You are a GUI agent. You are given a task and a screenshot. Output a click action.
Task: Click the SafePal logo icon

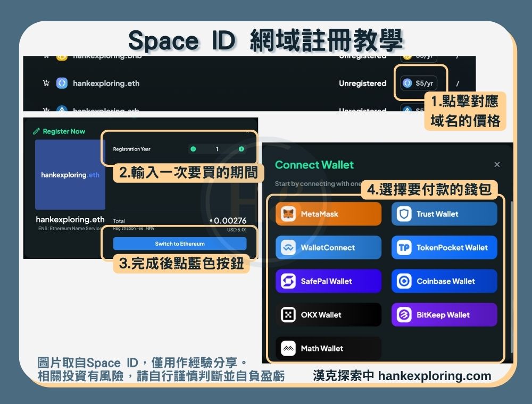[288, 281]
